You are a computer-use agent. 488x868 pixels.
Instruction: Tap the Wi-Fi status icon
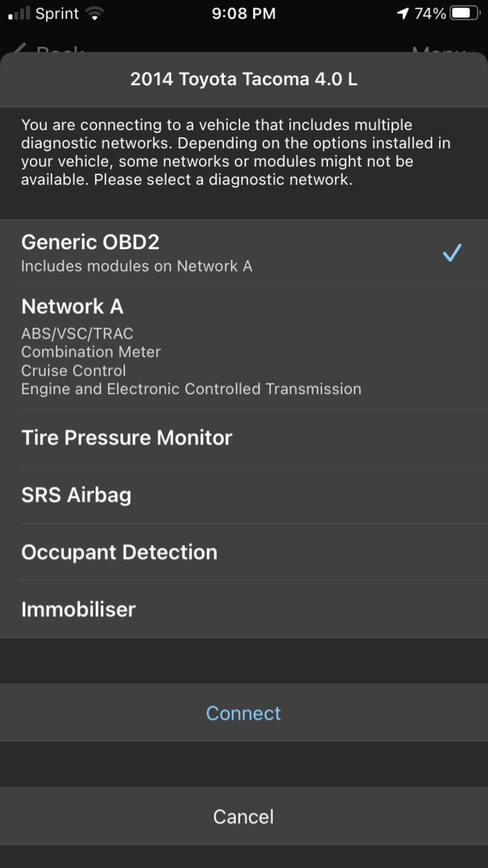pos(95,14)
